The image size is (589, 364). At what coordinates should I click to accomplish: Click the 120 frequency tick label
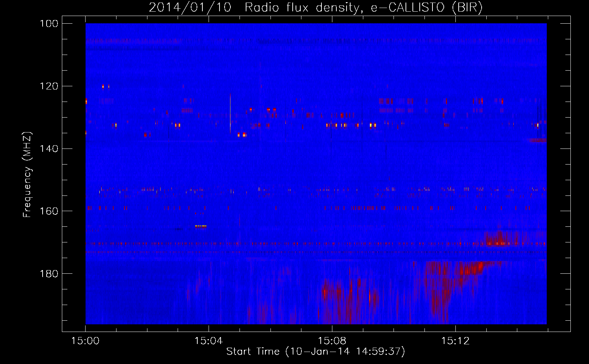(x=49, y=86)
